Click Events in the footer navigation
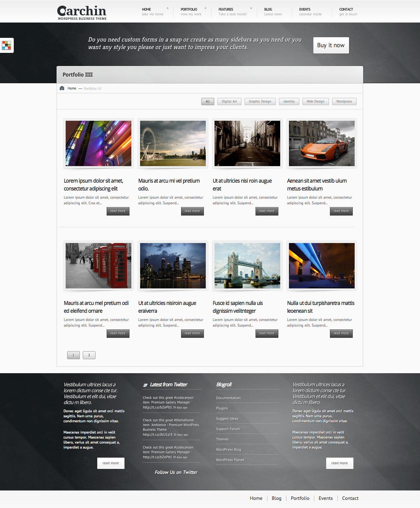Viewport: 420px width, 508px height. 326,498
